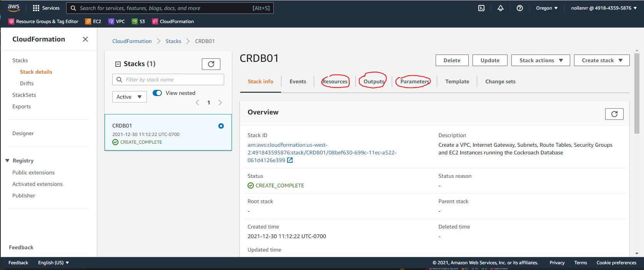Click the CREATE_COMPLETE status in Overview

click(276, 186)
